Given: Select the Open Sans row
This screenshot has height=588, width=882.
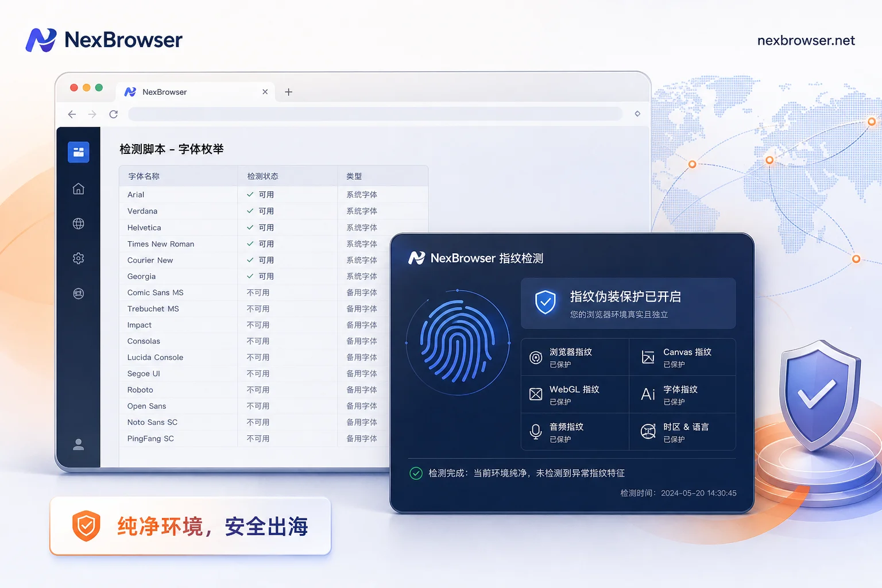Looking at the screenshot, I should click(255, 406).
